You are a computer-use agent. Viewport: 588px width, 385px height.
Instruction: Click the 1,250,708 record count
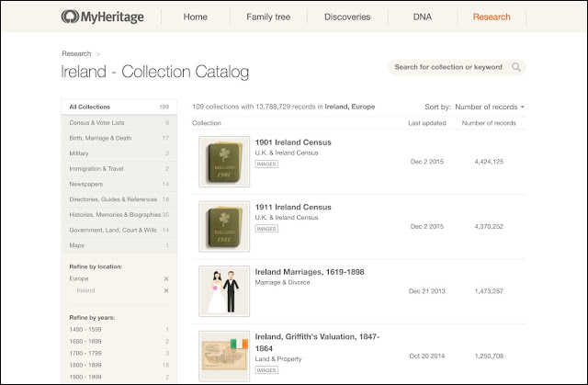[489, 357]
